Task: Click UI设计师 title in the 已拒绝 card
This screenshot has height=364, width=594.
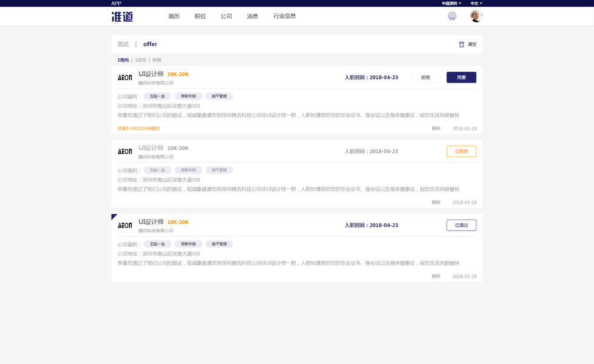Action: coord(151,147)
